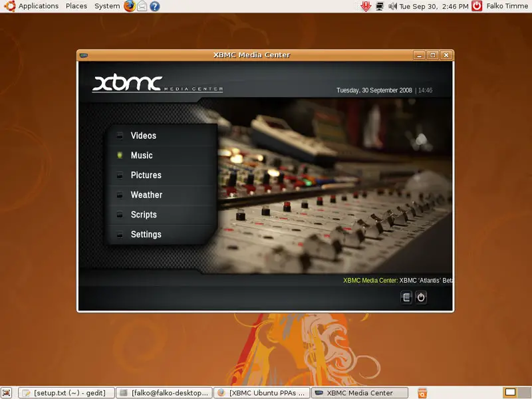Screen dimensions: 532x399
Task: Click the indicator square beside Settings
Action: (x=120, y=234)
